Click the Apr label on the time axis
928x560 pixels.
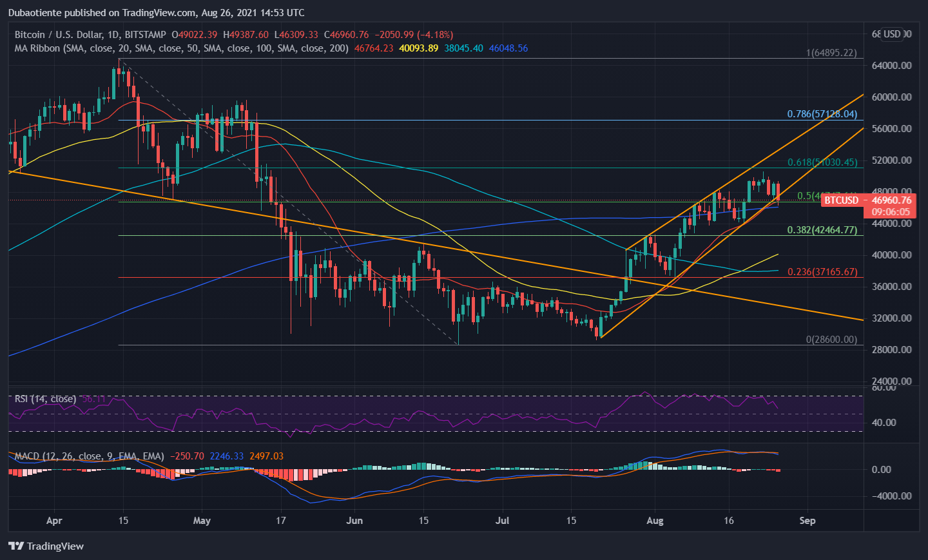point(54,520)
